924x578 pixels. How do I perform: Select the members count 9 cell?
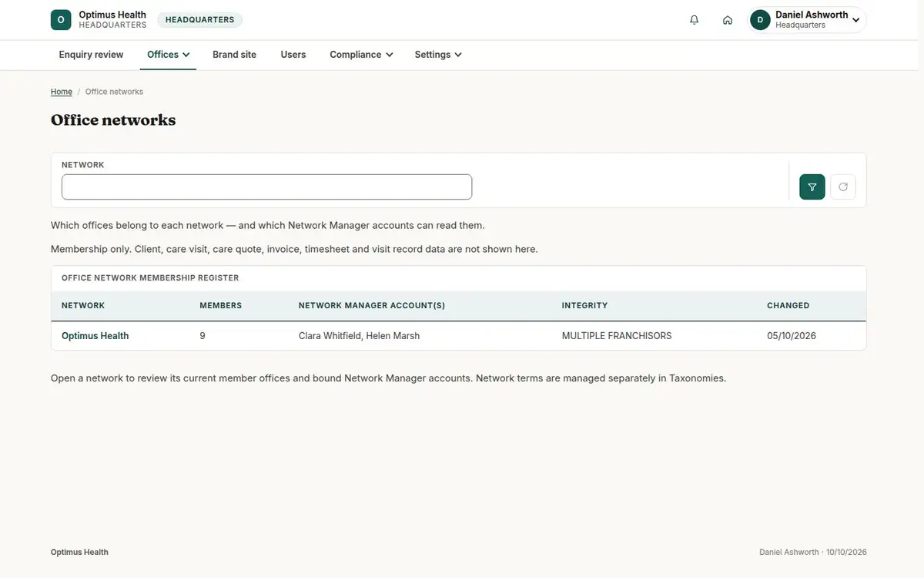[x=203, y=336]
